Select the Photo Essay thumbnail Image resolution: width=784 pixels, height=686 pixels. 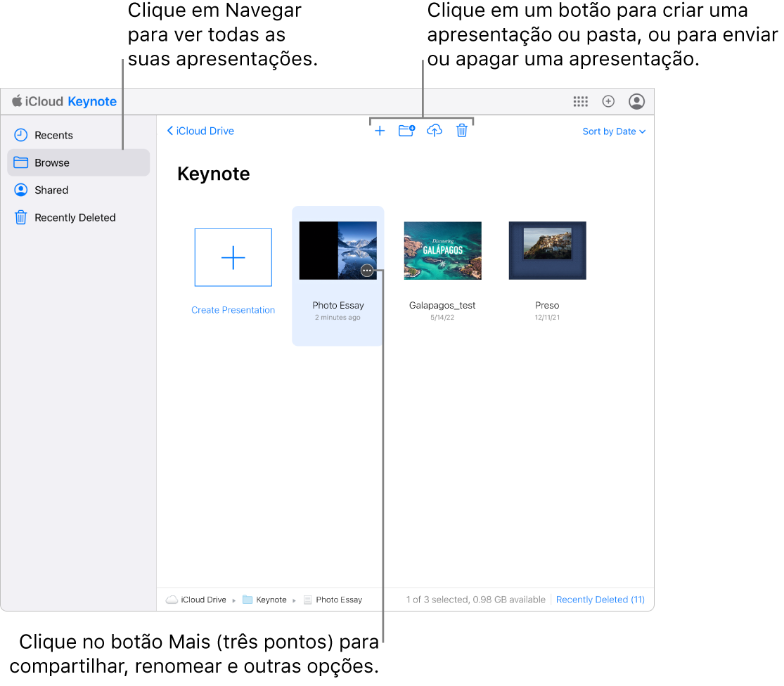338,250
